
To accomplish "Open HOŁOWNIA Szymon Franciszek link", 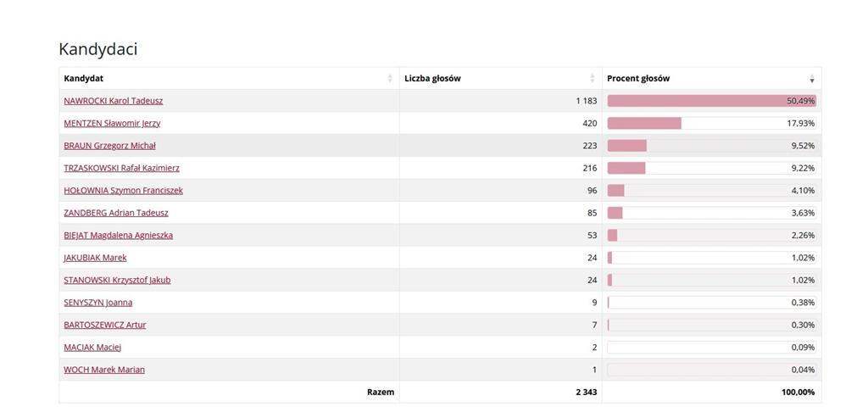I will click(124, 191).
